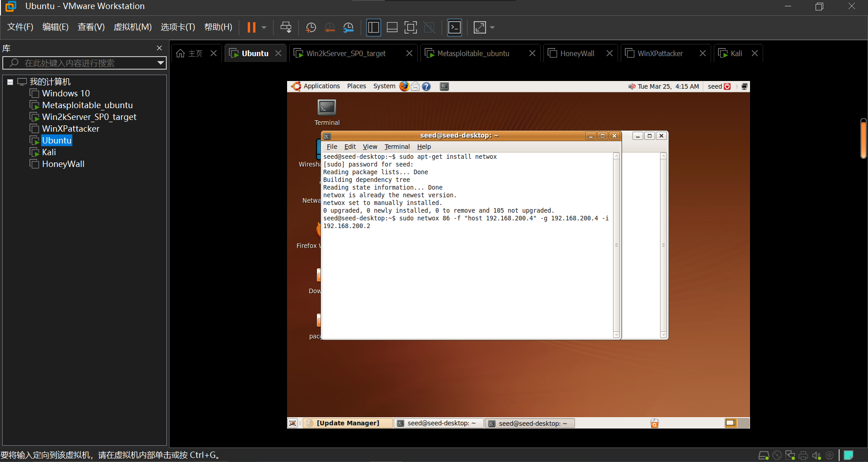Open the Ubuntu help launcher icon
Viewport: 868px width, 462px height.
[426, 86]
